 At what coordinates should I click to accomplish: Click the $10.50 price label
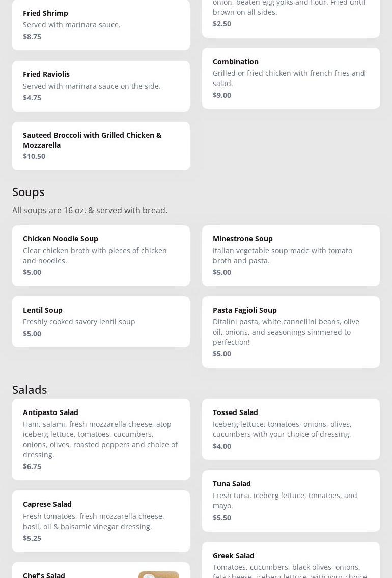click(x=34, y=156)
